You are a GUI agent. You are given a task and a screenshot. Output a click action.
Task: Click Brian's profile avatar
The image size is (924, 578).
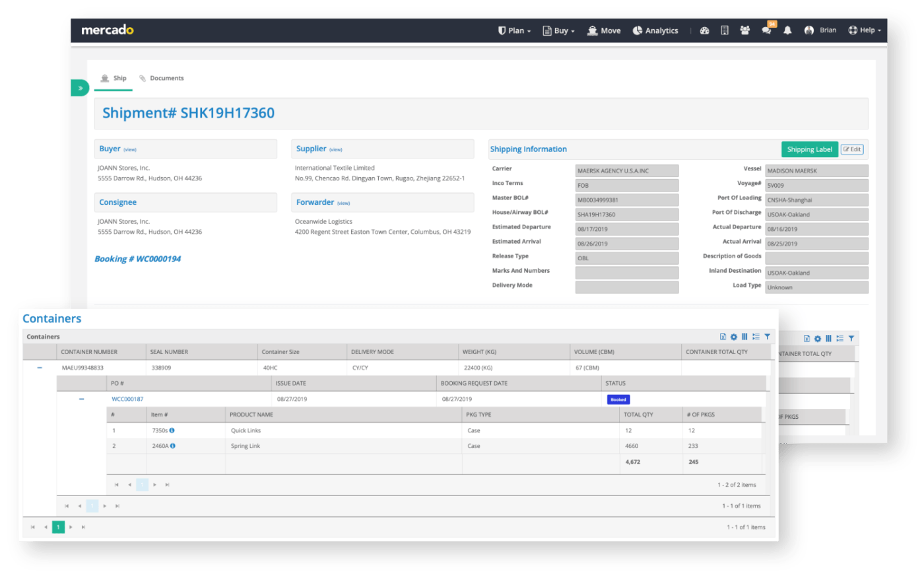[x=809, y=30]
